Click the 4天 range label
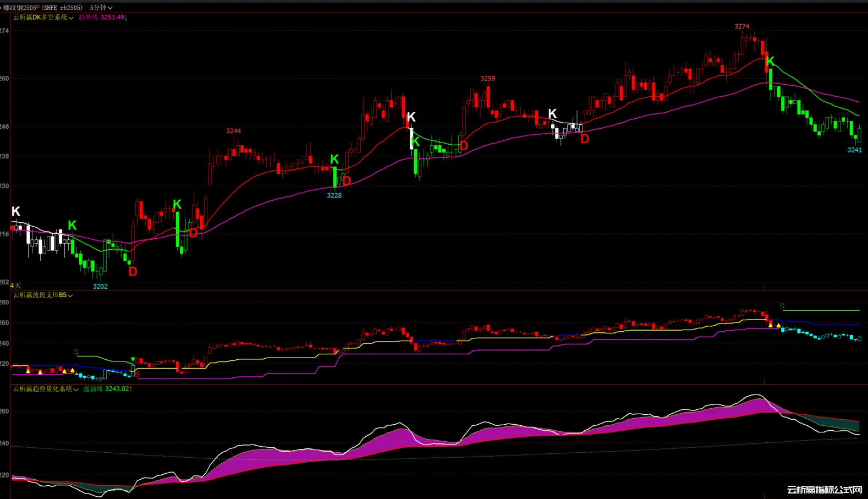The image size is (868, 499). coord(15,286)
